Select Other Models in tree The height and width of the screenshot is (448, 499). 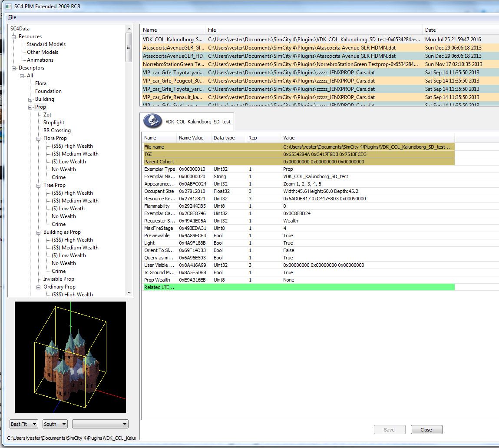43,52
